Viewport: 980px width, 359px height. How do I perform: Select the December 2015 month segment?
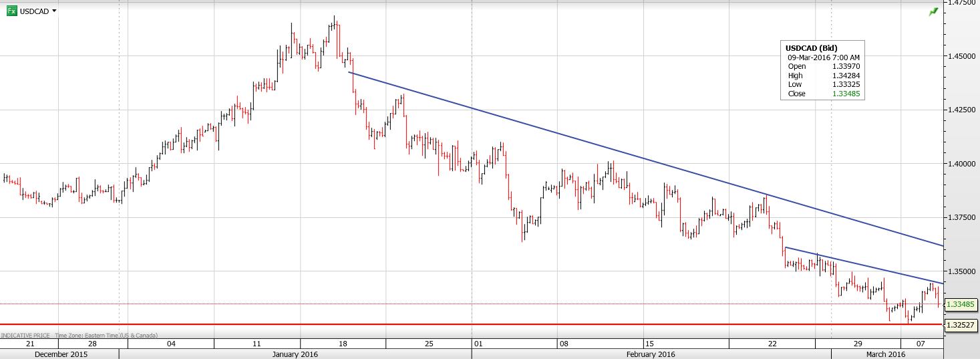pyautogui.click(x=60, y=354)
